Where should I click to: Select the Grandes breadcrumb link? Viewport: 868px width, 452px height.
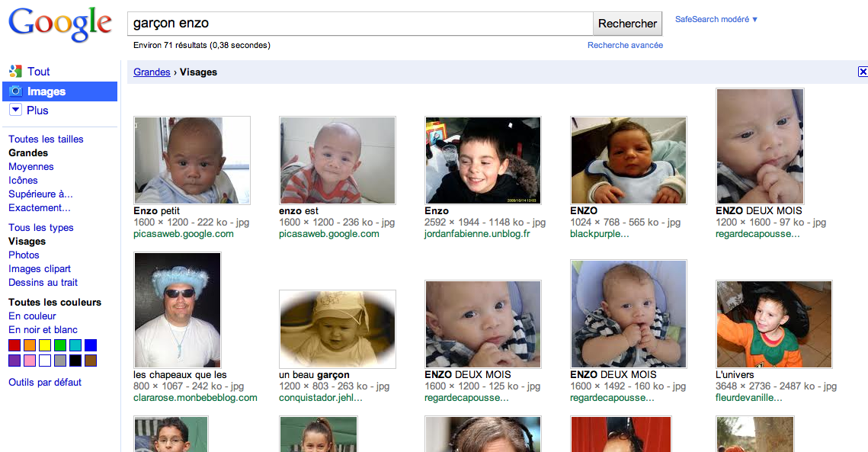pos(152,72)
